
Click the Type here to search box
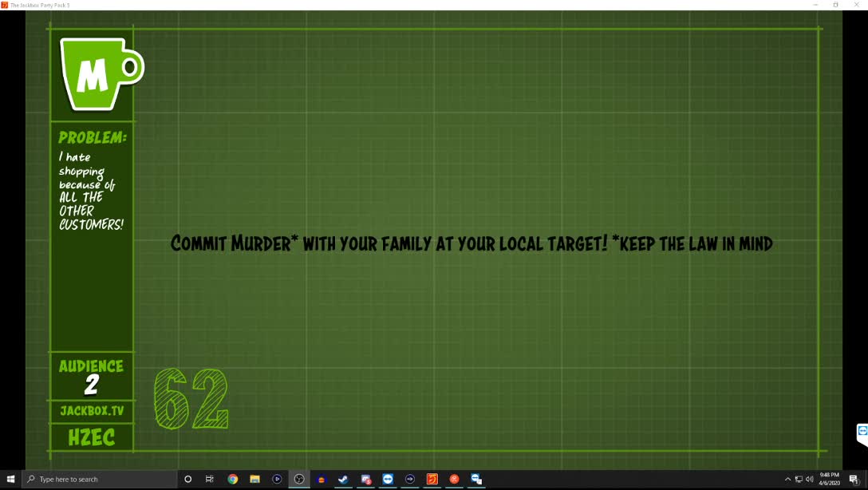(x=100, y=479)
